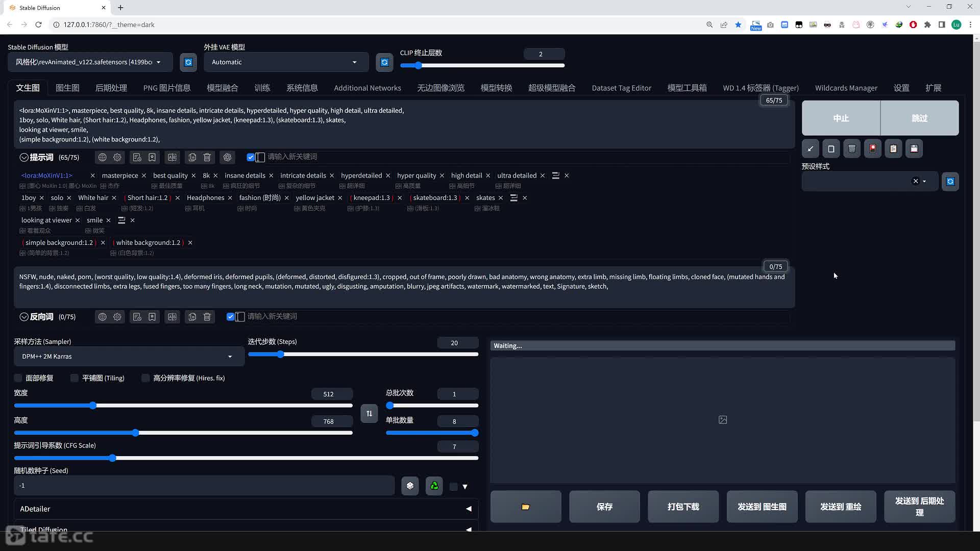Expand the ADetailer section
Viewport: 980px width, 551px height.
pos(246,509)
